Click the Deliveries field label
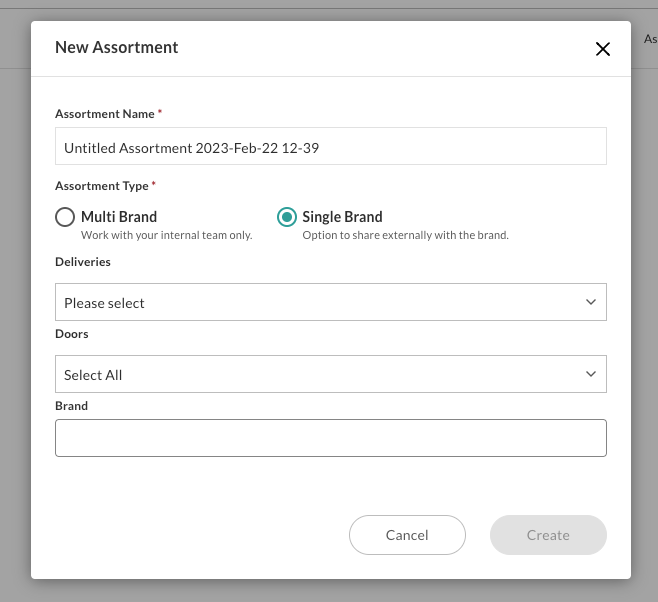Screen dimensions: 658x602 coord(82,262)
